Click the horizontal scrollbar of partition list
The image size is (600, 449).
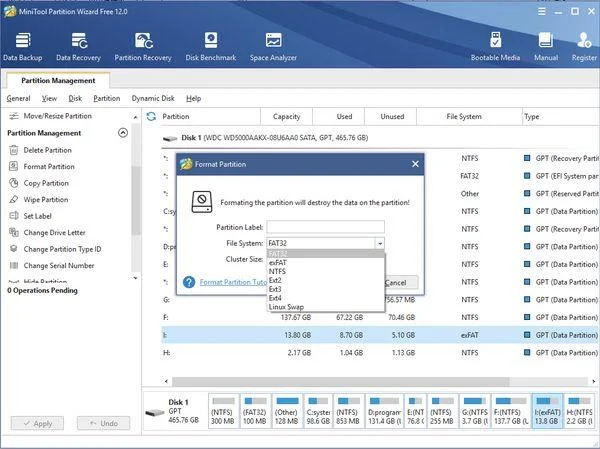pos(341,381)
